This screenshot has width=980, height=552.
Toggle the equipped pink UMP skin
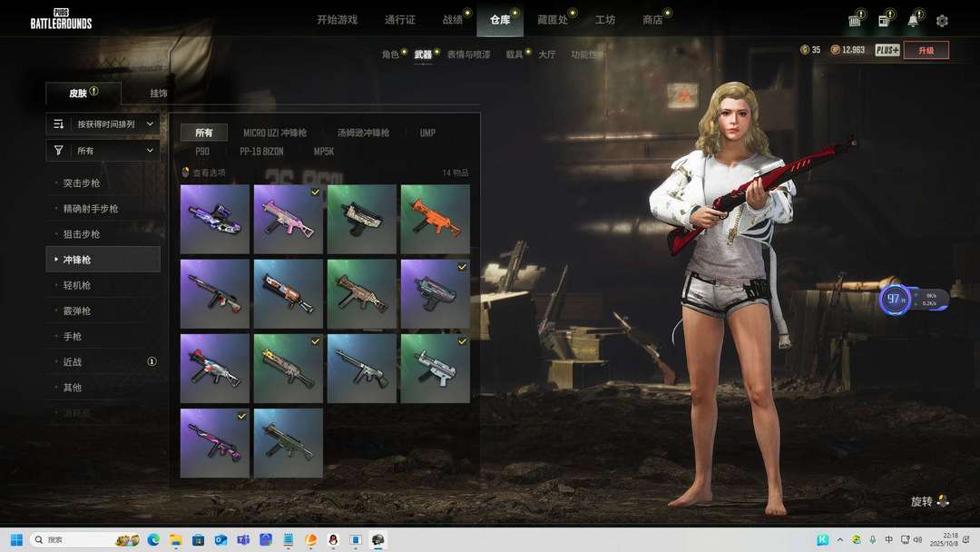click(288, 219)
